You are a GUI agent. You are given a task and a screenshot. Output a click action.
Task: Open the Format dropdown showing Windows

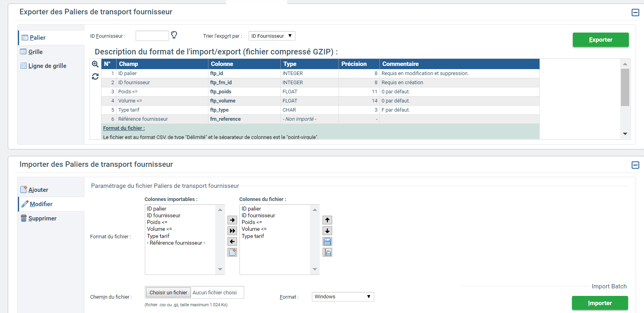(x=342, y=297)
